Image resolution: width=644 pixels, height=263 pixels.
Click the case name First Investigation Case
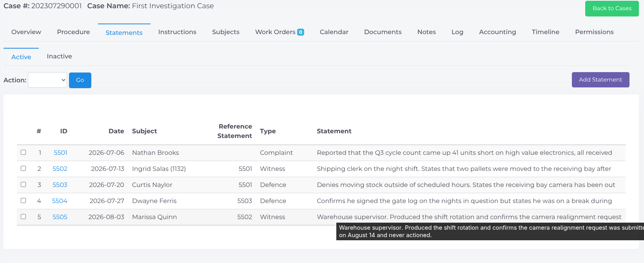173,6
